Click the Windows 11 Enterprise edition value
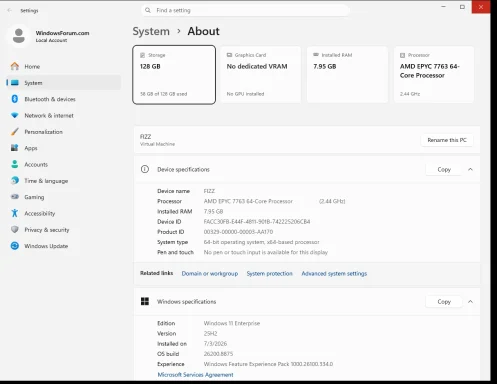Image resolution: width=497 pixels, height=384 pixels. click(232, 323)
